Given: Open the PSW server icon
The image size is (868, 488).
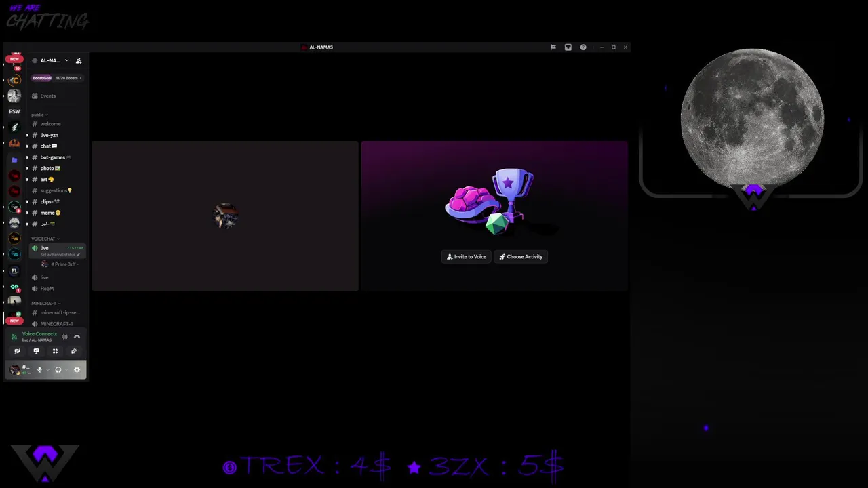Looking at the screenshot, I should [14, 111].
